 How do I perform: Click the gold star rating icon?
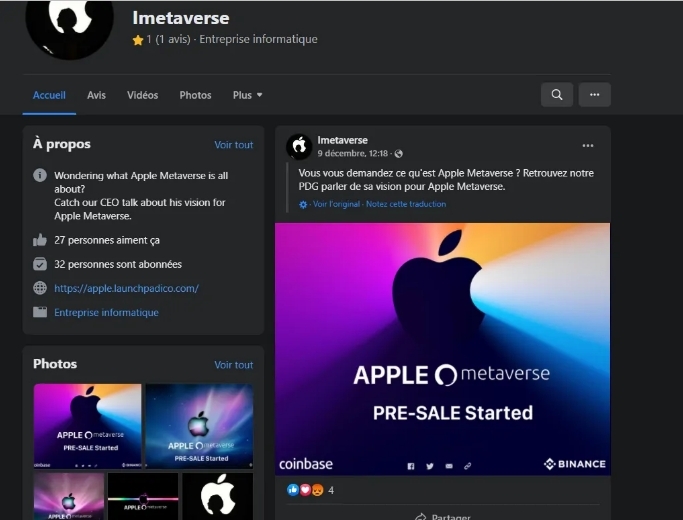click(x=138, y=40)
